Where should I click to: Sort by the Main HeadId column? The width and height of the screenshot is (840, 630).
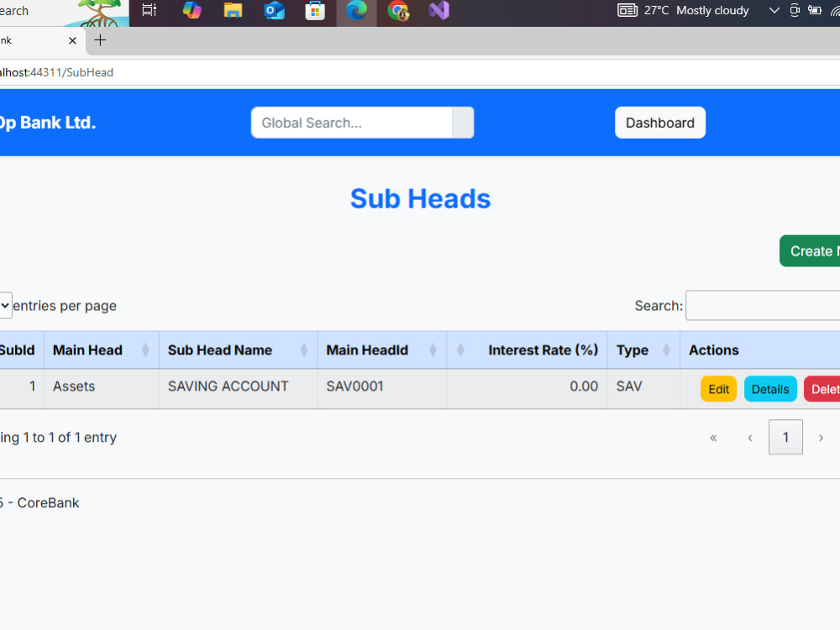pyautogui.click(x=382, y=349)
